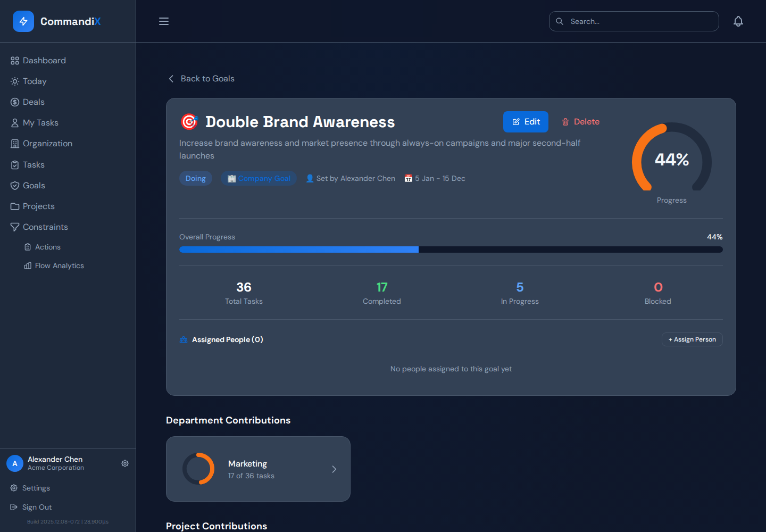Click the Constraints funnel icon
The height and width of the screenshot is (532, 766).
[x=15, y=227]
